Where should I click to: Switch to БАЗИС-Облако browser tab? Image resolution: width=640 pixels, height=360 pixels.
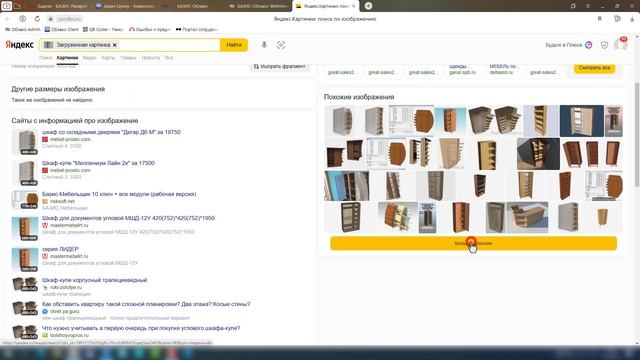(x=192, y=6)
